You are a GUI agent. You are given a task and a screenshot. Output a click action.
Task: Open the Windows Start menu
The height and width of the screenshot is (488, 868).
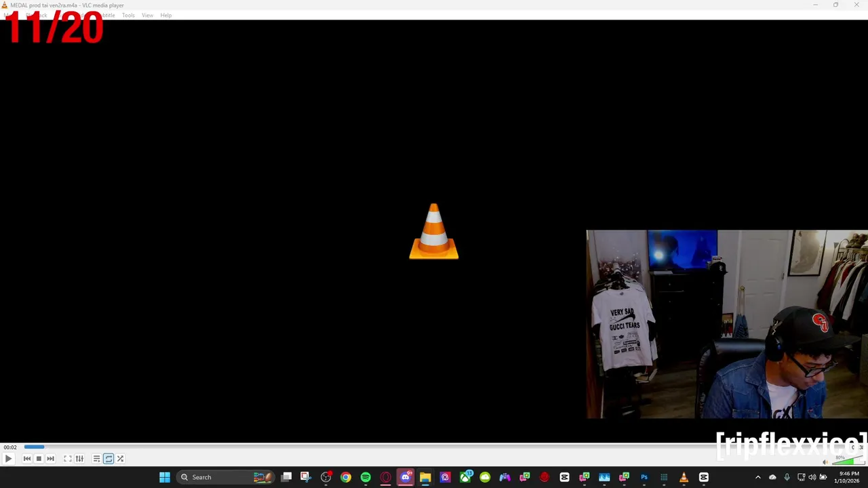[x=165, y=477]
